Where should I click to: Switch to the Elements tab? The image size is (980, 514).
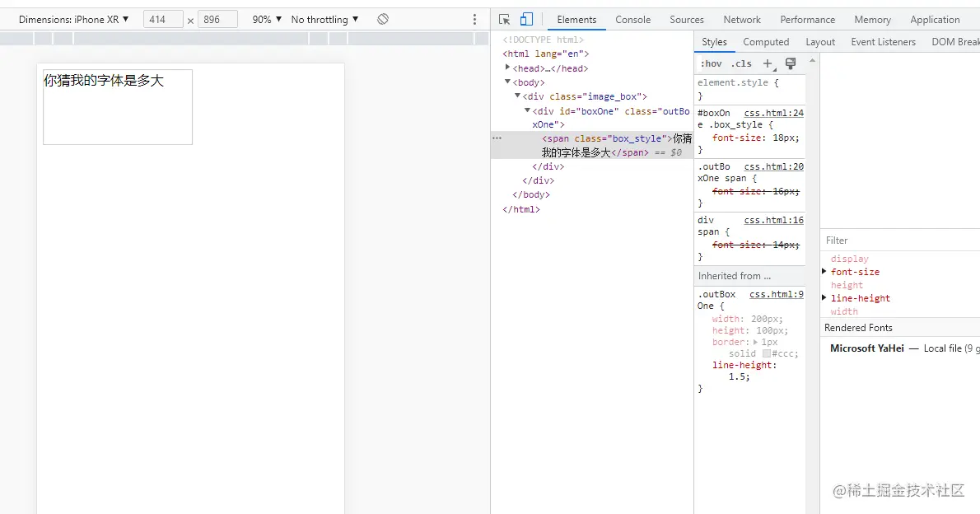coord(576,20)
